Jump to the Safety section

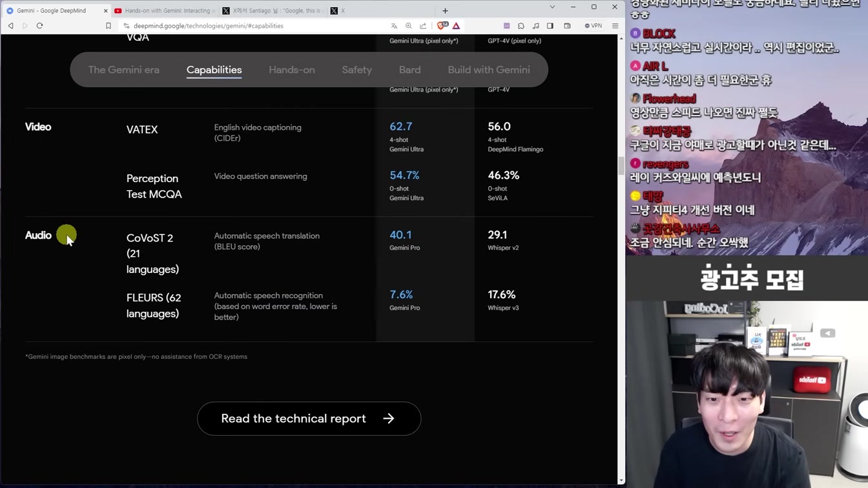click(357, 70)
